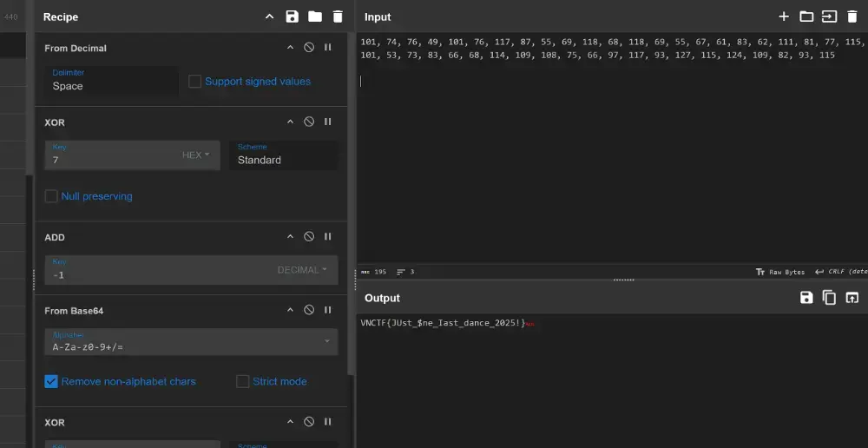Viewport: 868px width, 448px height.
Task: Load a recipe with the folder icon
Action: (314, 16)
